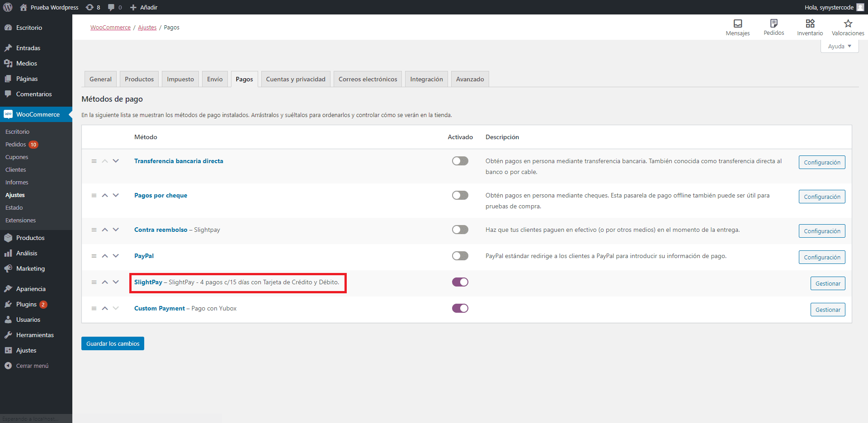This screenshot has height=423, width=868.
Task: Go to Ajustes breadcrumb link
Action: pos(147,28)
